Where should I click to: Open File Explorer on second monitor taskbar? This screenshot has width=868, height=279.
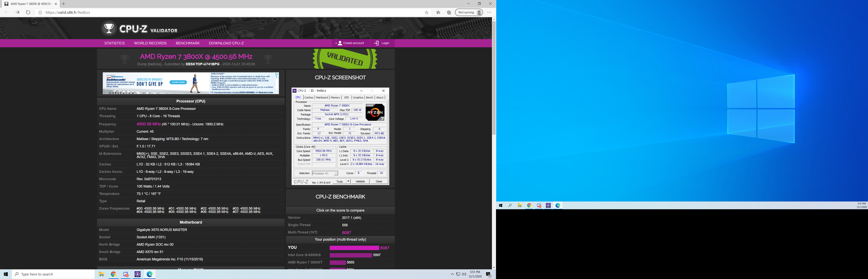tap(520, 206)
